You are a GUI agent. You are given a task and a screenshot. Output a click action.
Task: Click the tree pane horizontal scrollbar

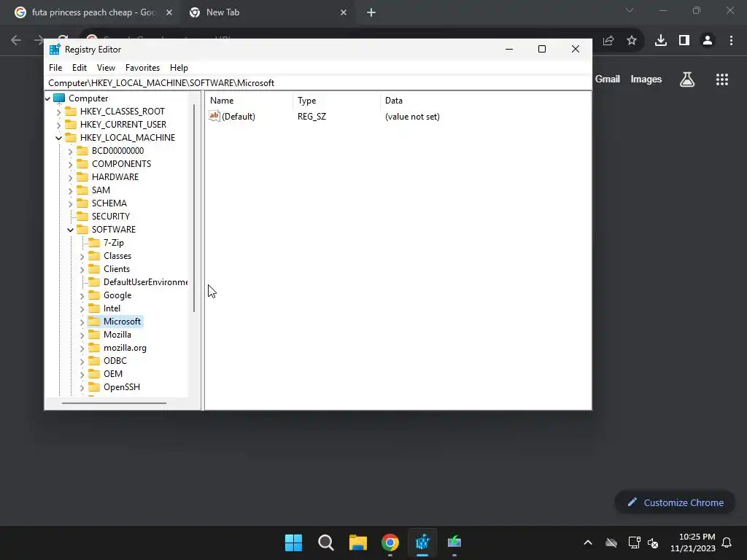114,402
